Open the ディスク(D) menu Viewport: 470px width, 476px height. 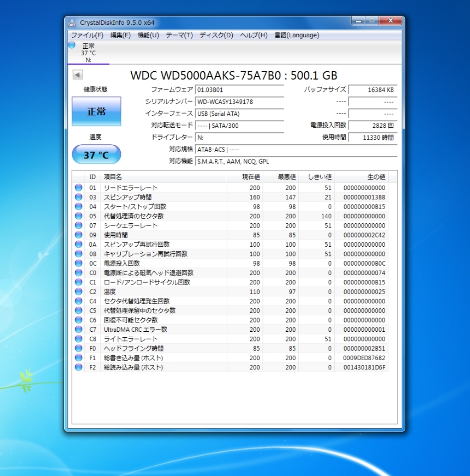pyautogui.click(x=216, y=35)
